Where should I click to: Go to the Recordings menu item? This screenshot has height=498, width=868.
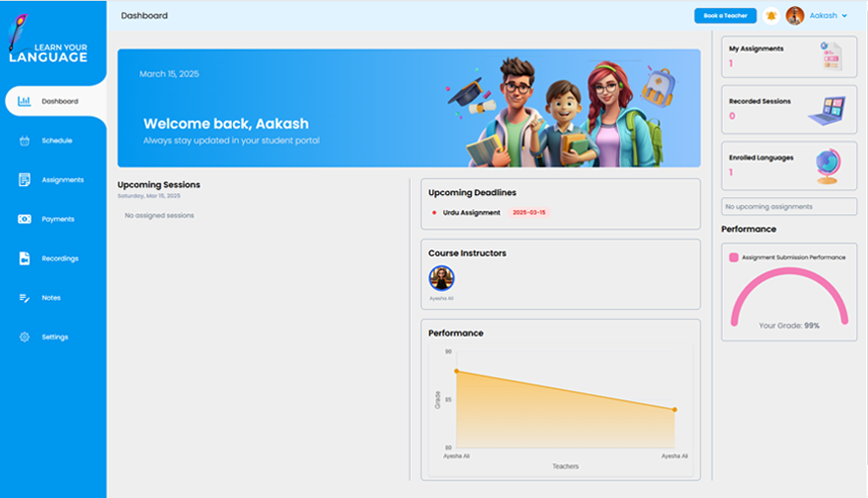coord(60,259)
